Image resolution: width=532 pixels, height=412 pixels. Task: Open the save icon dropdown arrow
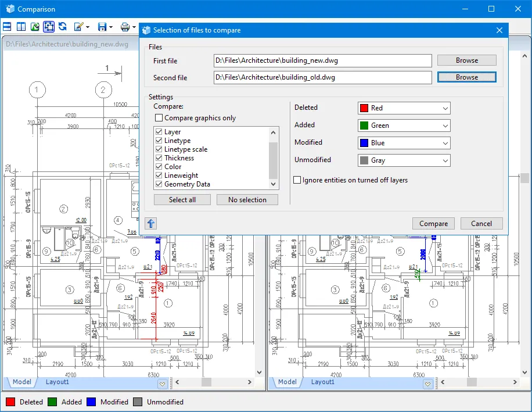[x=110, y=27]
